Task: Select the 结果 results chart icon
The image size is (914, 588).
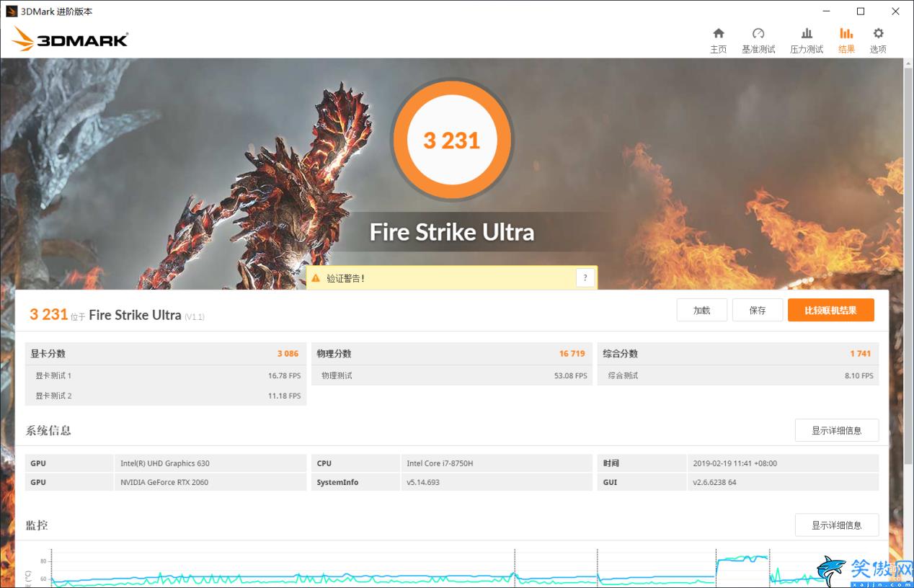Action: point(846,34)
